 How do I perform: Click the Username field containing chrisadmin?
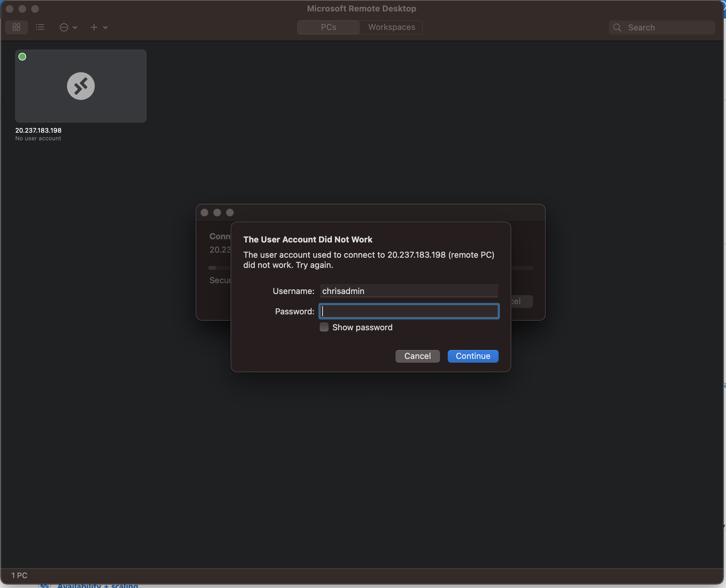pos(409,291)
